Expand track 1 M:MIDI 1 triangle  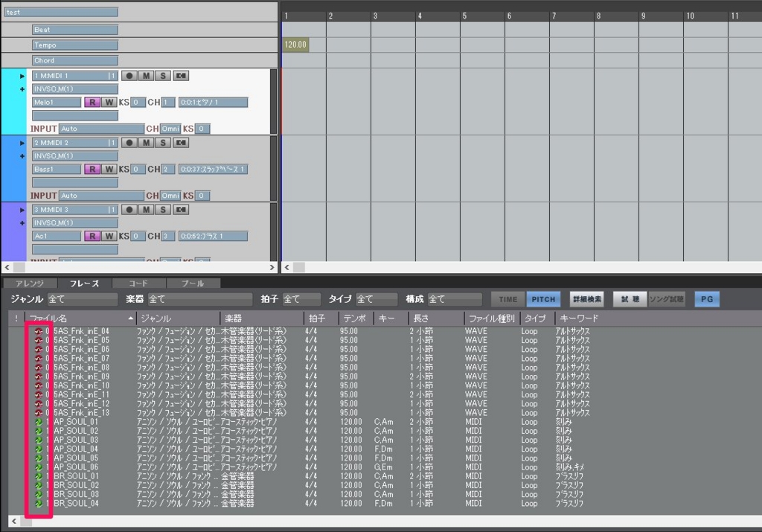22,77
